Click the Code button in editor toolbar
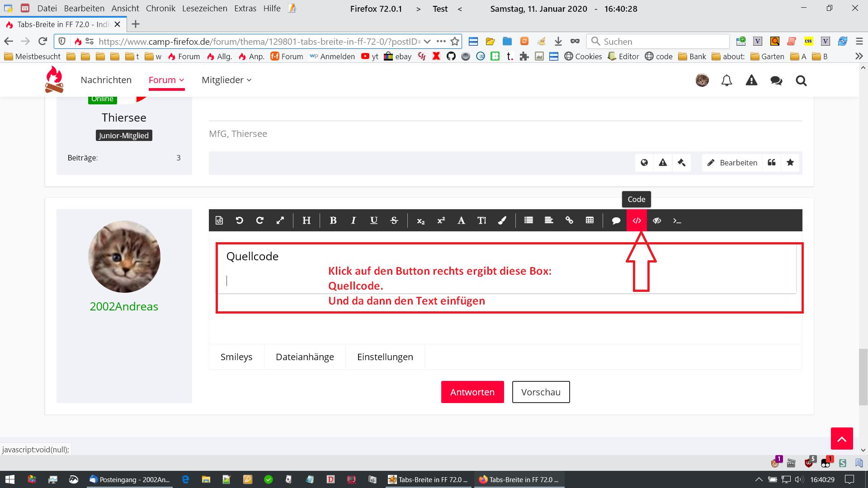This screenshot has height=488, width=868. 637,221
